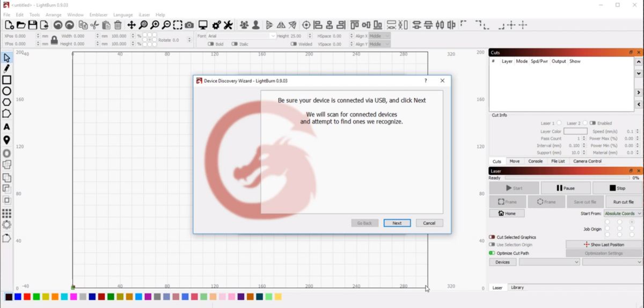Select the Laser 2 radio button
The height and width of the screenshot is (308, 644).
pyautogui.click(x=585, y=123)
